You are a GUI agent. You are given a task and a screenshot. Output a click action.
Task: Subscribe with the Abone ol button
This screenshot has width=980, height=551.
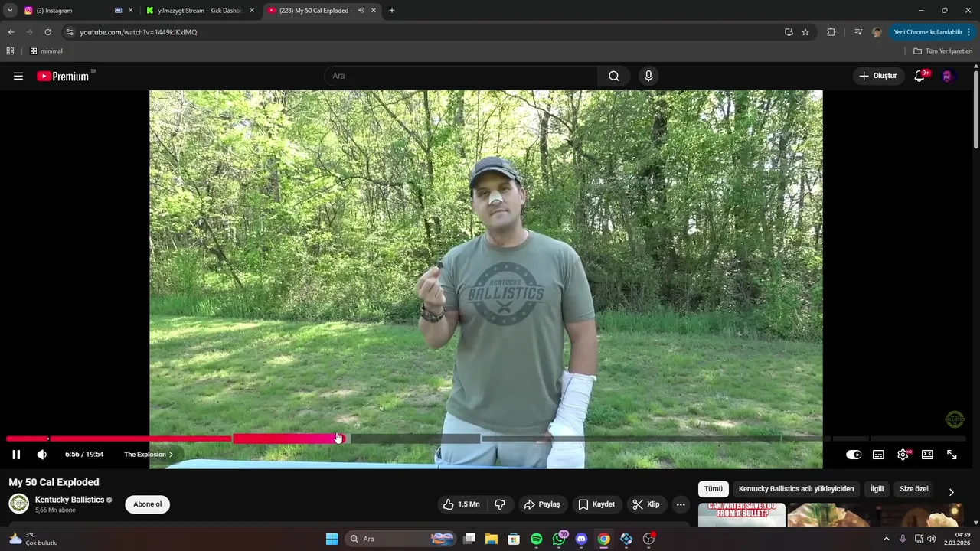click(148, 504)
